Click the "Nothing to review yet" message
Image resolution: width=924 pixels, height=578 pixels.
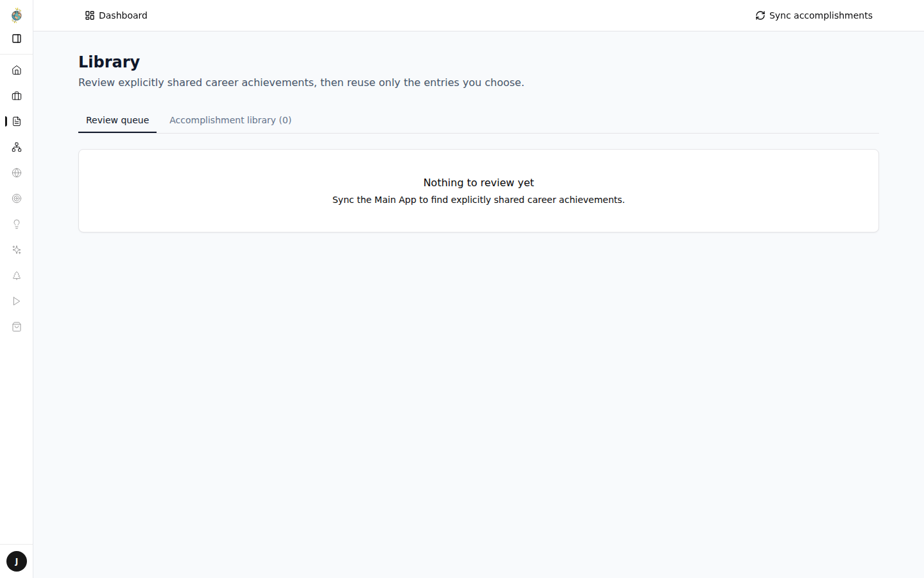(479, 182)
